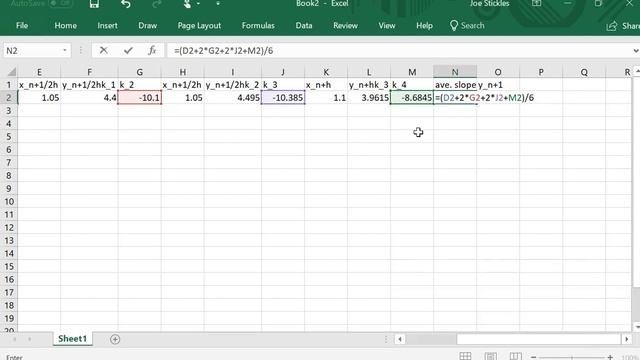Image resolution: width=640 pixels, height=360 pixels.
Task: Switch to the Formulas tab
Action: click(258, 25)
